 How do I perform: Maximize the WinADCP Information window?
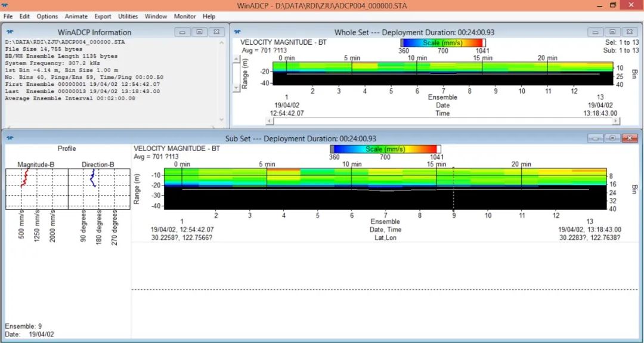point(199,32)
